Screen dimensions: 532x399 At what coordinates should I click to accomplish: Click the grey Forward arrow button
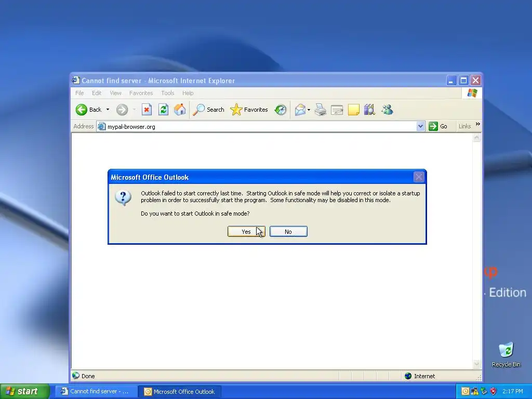pos(122,110)
